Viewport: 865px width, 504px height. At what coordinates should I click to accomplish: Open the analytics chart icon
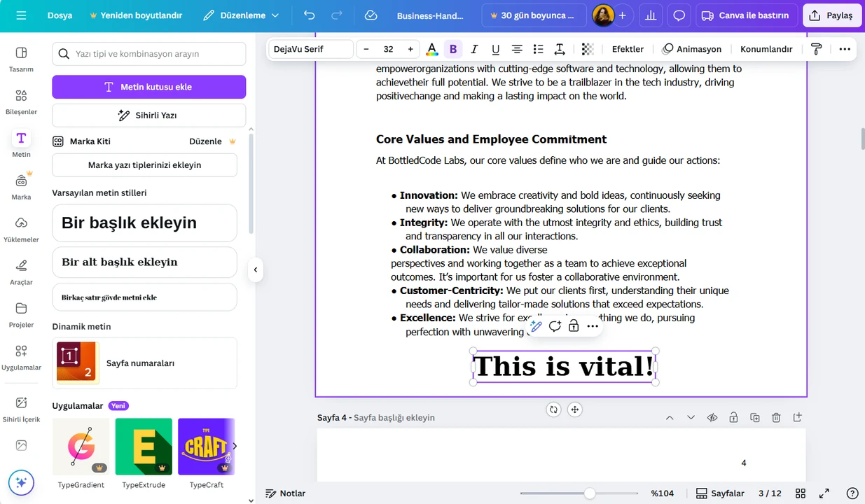pos(651,15)
